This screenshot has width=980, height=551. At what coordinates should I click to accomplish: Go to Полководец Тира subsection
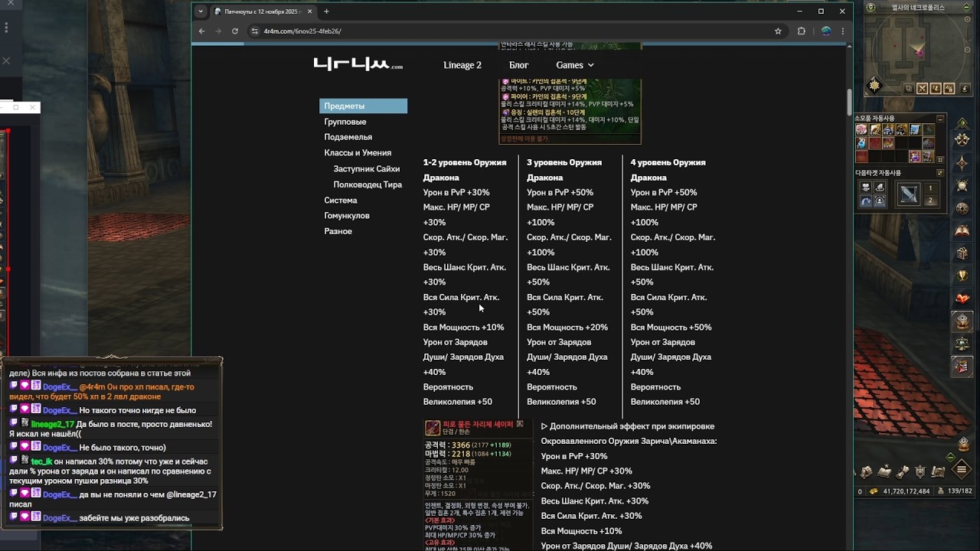(x=367, y=184)
